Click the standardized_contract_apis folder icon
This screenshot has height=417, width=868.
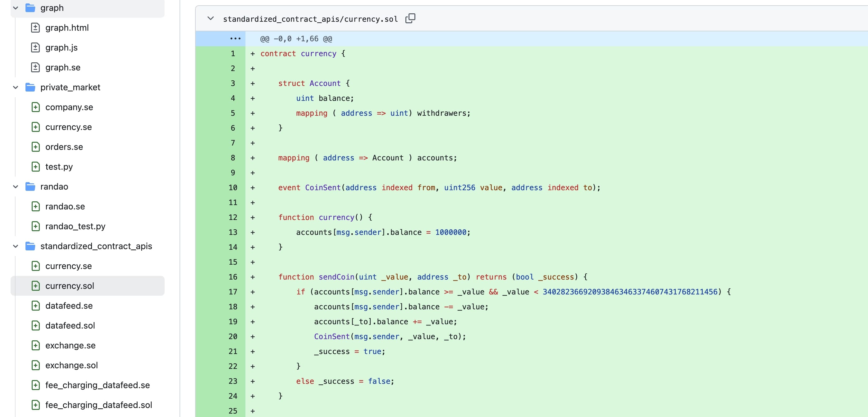[x=30, y=246]
